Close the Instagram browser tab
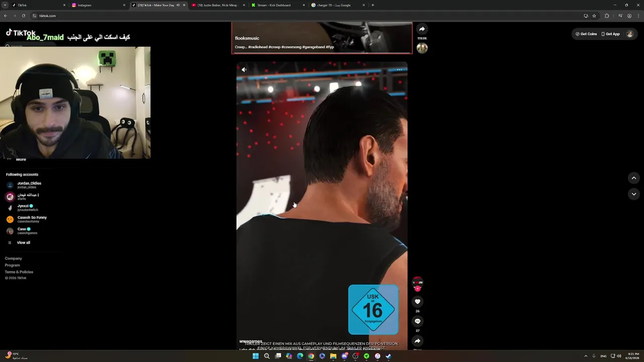The height and width of the screenshot is (362, 644). tap(124, 5)
